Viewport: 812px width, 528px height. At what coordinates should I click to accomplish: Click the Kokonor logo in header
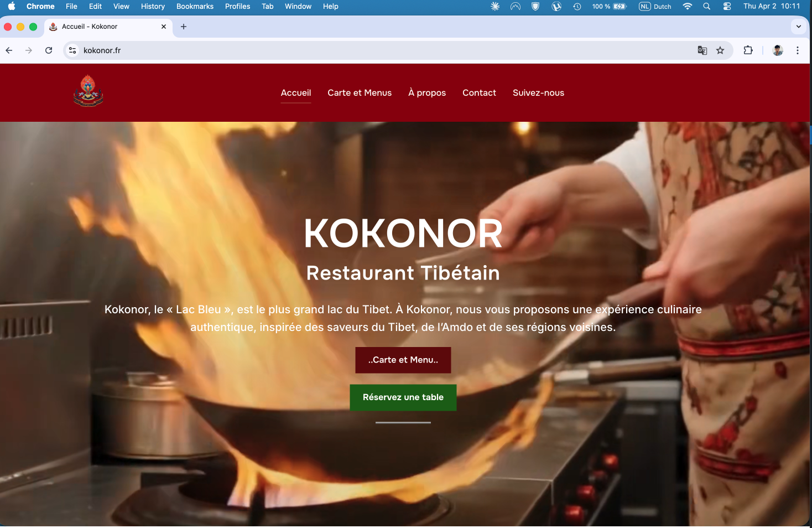89,91
